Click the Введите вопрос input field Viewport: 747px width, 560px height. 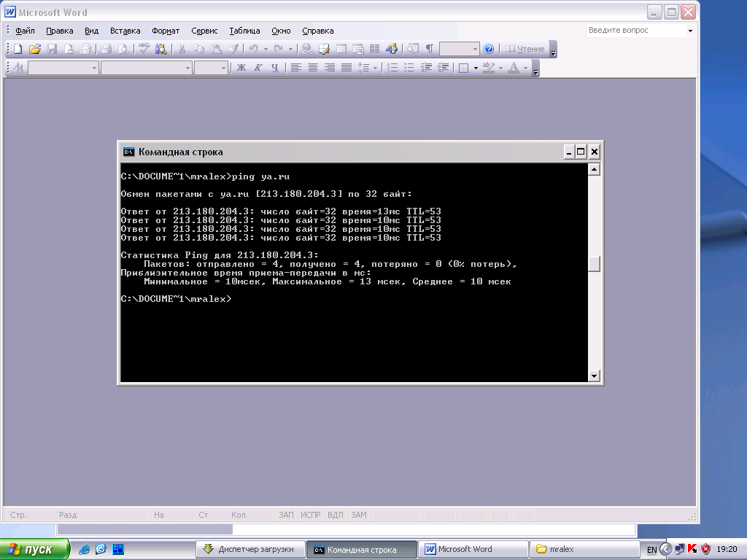[x=636, y=31]
